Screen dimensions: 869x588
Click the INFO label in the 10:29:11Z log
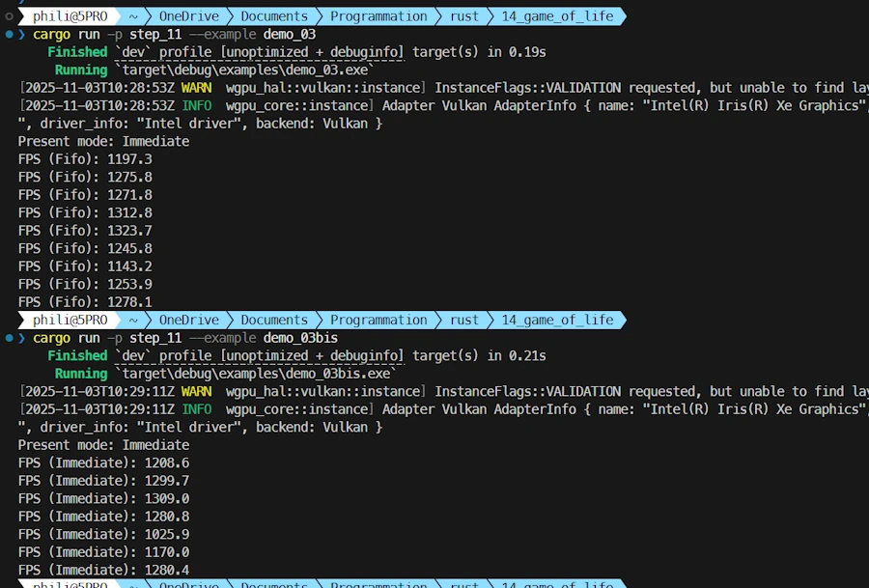click(196, 409)
